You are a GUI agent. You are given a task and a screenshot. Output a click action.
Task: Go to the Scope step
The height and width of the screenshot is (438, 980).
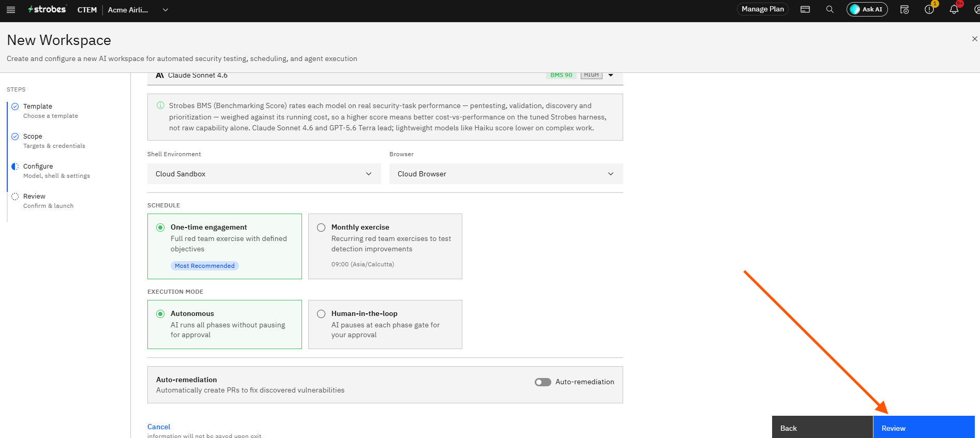point(54,141)
